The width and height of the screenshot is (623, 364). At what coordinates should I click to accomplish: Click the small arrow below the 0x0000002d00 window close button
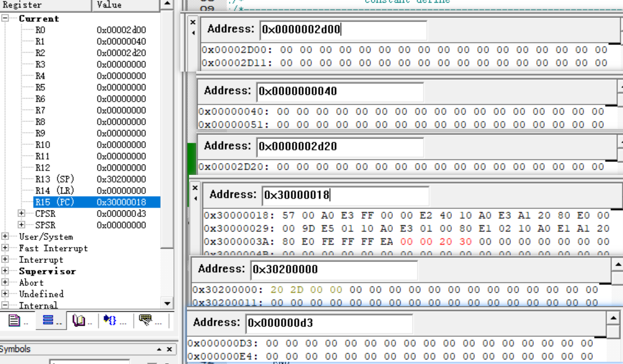(193, 33)
